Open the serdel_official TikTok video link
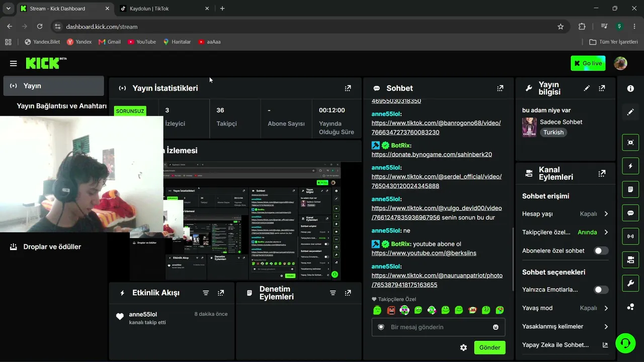Viewport: 644px width, 362px height. pos(437,181)
